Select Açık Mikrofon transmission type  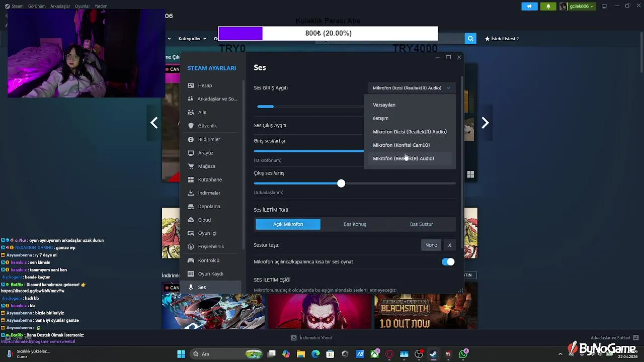click(x=288, y=224)
